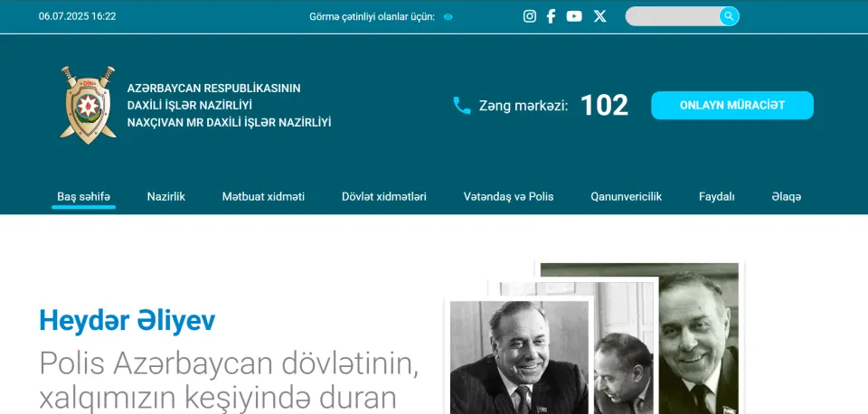This screenshot has width=868, height=414.
Task: Click the ministry name title text
Action: click(x=229, y=105)
